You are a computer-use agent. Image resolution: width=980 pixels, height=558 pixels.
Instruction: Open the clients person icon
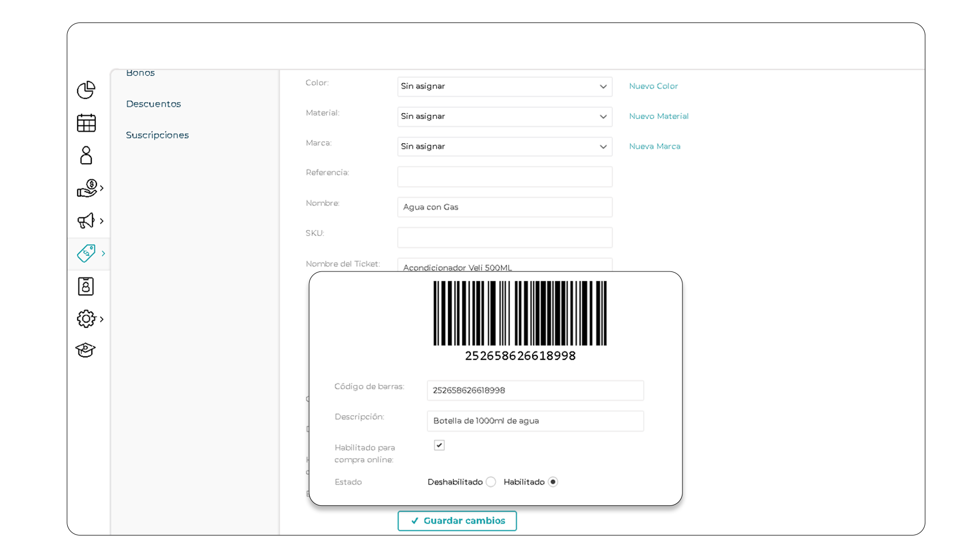pos(86,155)
